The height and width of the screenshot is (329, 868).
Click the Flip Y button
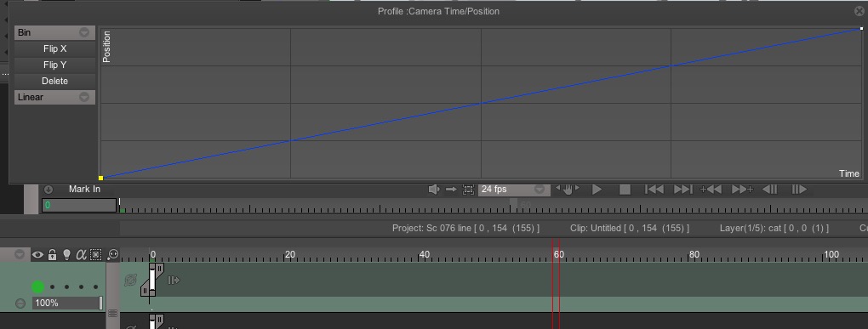tap(54, 65)
